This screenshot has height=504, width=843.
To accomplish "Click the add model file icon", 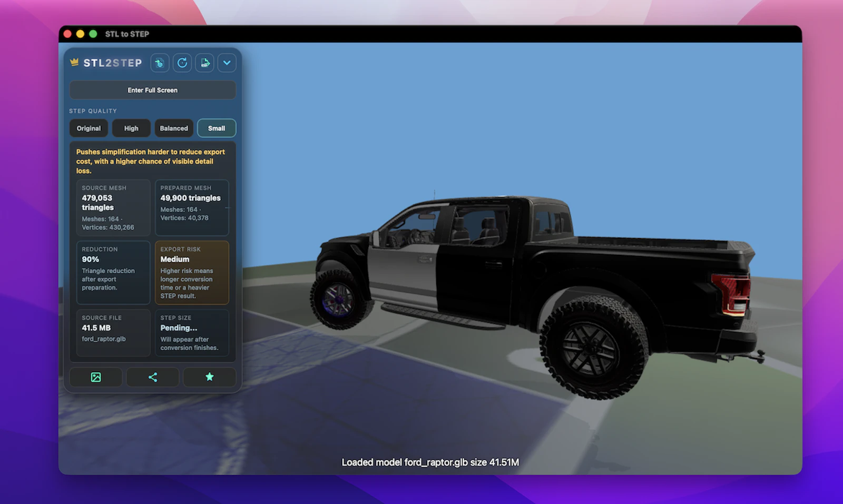I will click(x=160, y=63).
